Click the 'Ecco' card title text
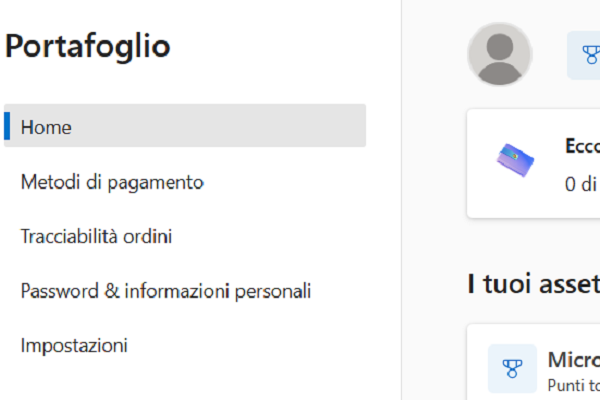Viewport: 600px width, 400px height. coord(582,146)
